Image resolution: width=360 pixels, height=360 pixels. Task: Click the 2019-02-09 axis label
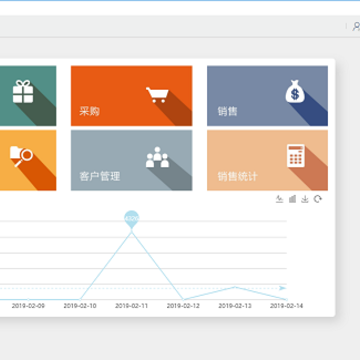28,306
